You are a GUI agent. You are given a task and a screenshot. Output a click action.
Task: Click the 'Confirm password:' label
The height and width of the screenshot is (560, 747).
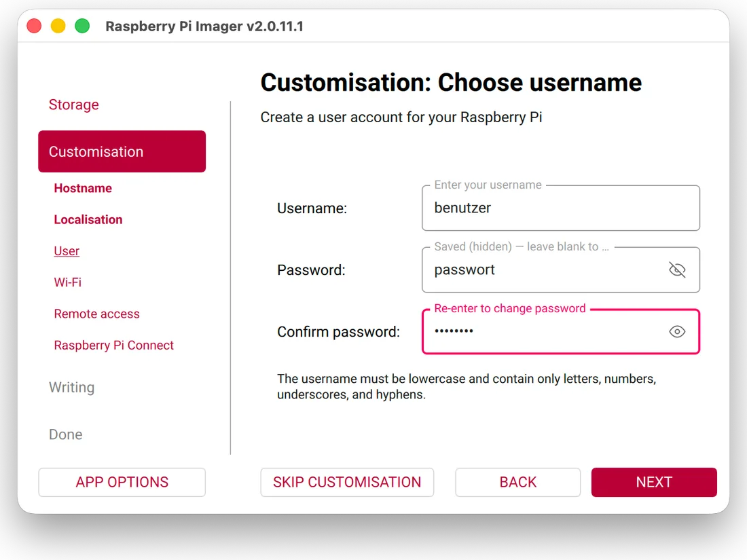pos(339,332)
